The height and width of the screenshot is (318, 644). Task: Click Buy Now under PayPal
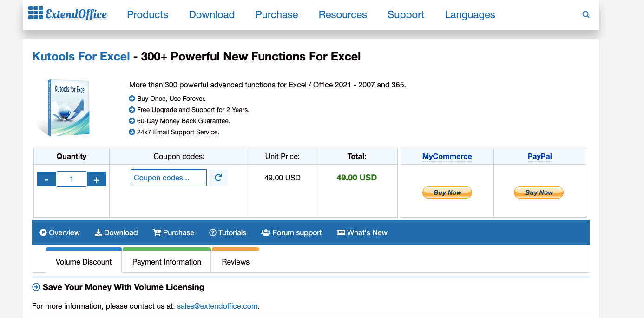[539, 192]
